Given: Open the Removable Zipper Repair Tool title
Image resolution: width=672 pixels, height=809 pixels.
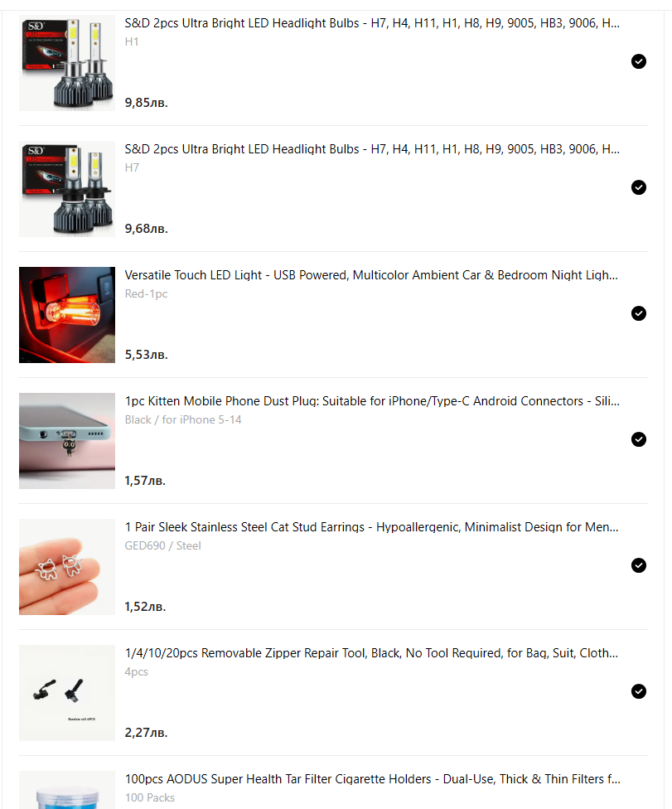Looking at the screenshot, I should 371,652.
